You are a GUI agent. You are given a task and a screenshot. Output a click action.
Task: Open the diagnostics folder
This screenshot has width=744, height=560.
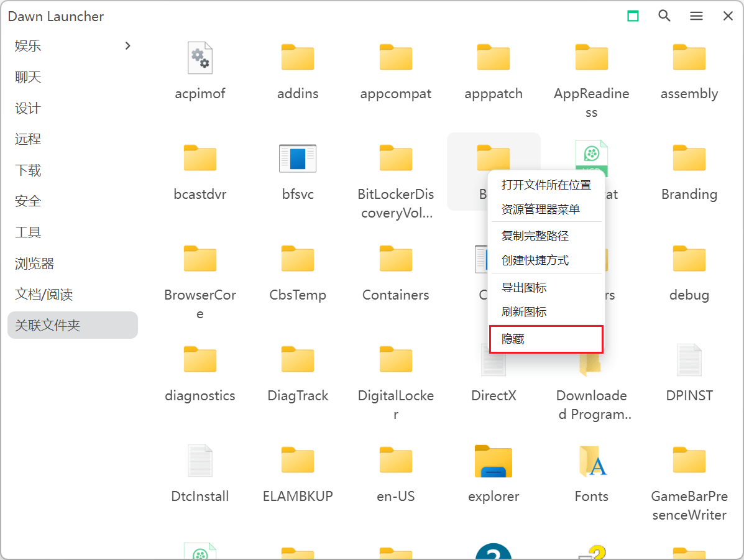pyautogui.click(x=200, y=359)
